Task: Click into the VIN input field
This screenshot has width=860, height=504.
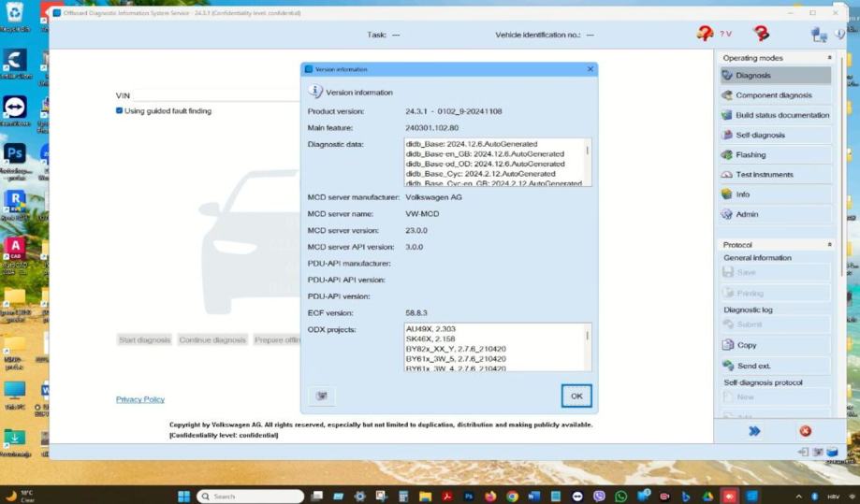Action: point(217,95)
